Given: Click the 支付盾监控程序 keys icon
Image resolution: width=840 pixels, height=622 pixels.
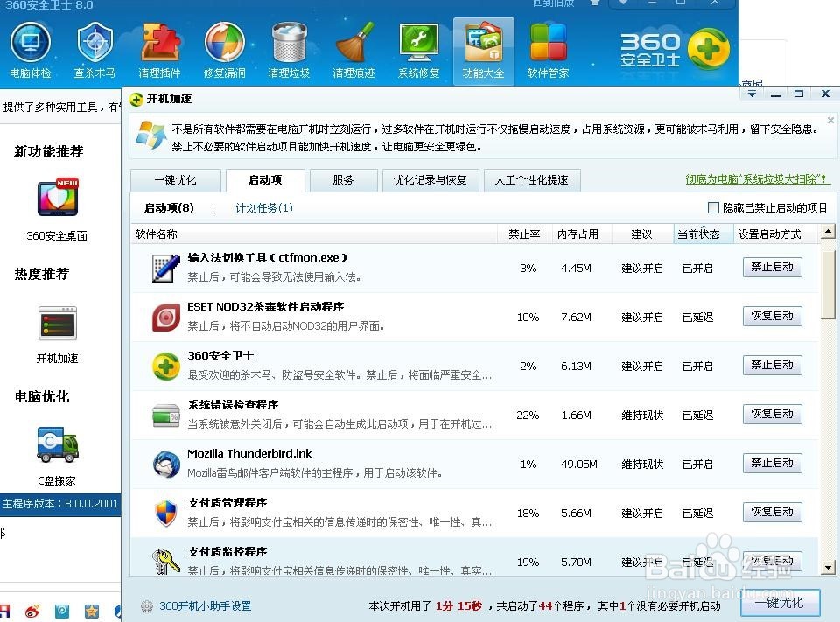Looking at the screenshot, I should [166, 562].
